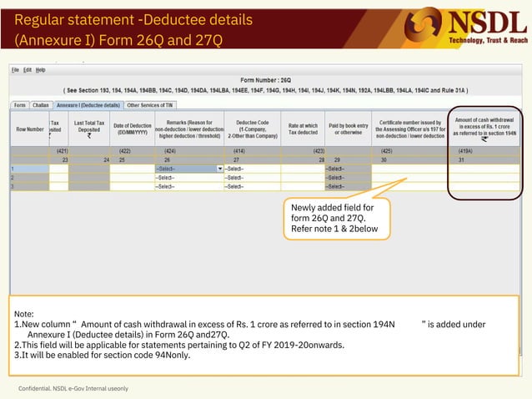Open row 3 Remarks Select dropdown

189,186
